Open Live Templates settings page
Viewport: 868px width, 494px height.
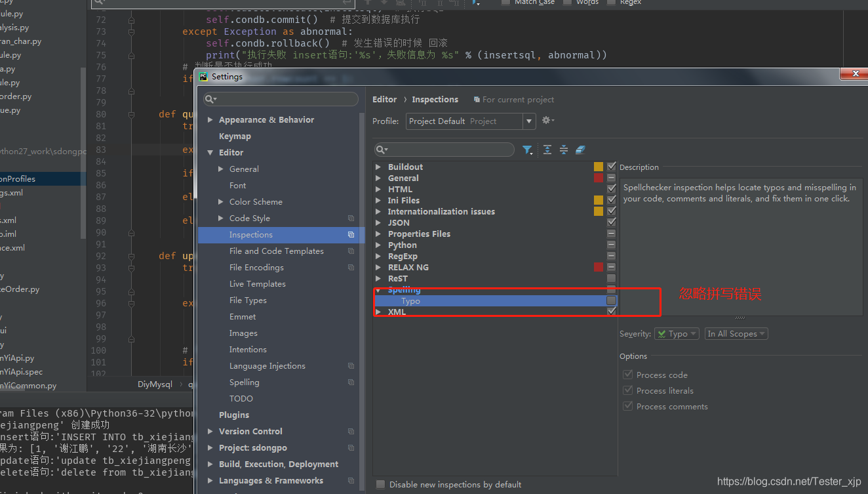click(258, 284)
